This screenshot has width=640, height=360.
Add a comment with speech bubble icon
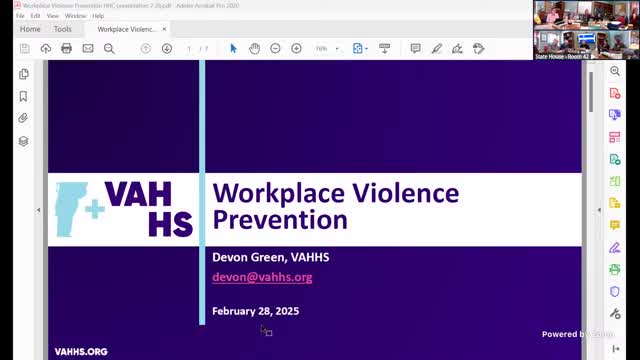[x=416, y=49]
